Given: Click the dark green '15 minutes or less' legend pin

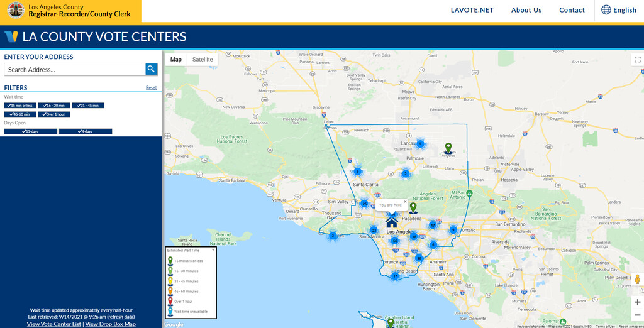Looking at the screenshot, I should click(x=170, y=261).
